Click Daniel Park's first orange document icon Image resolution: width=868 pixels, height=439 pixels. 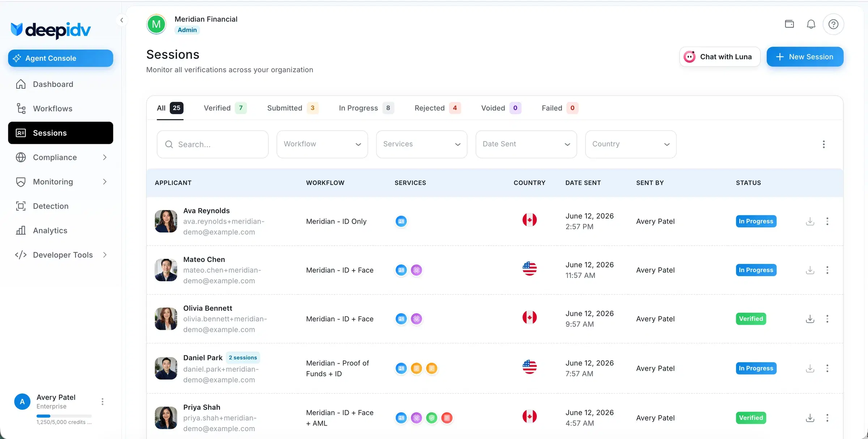pos(416,368)
